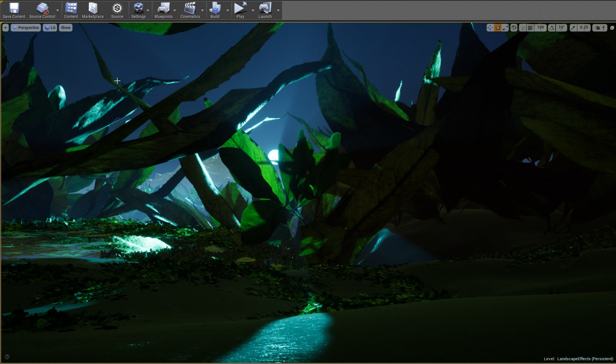Open the camera speed 4 setting
616x364 pixels.
coord(600,28)
